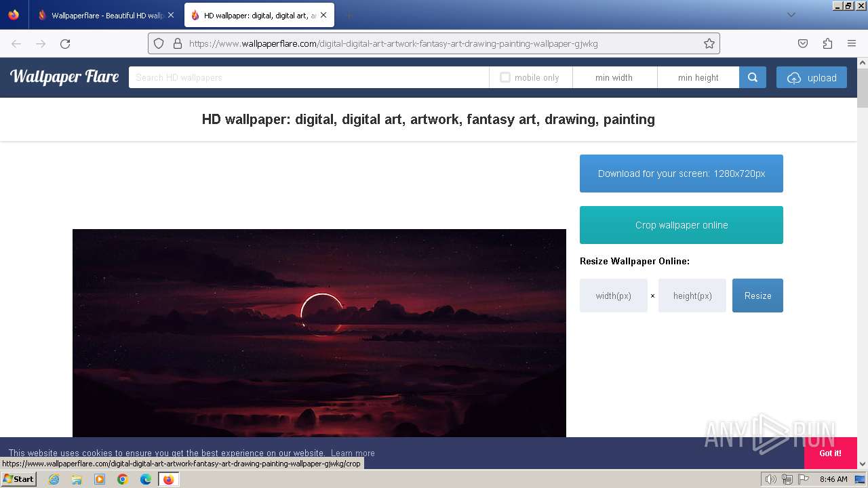868x488 pixels.
Task: Open a new browser tab
Action: pyautogui.click(x=349, y=15)
